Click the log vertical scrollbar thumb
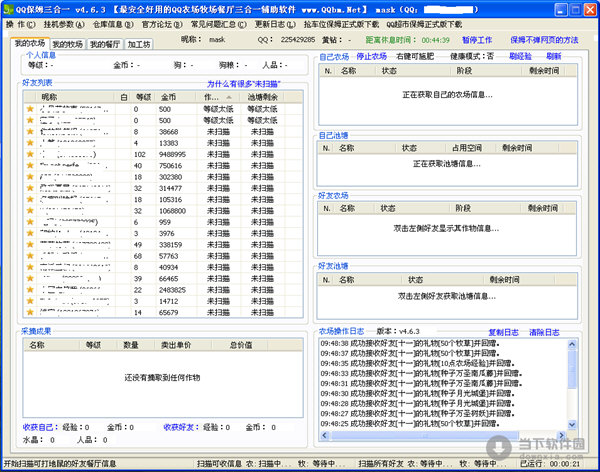 click(x=572, y=368)
